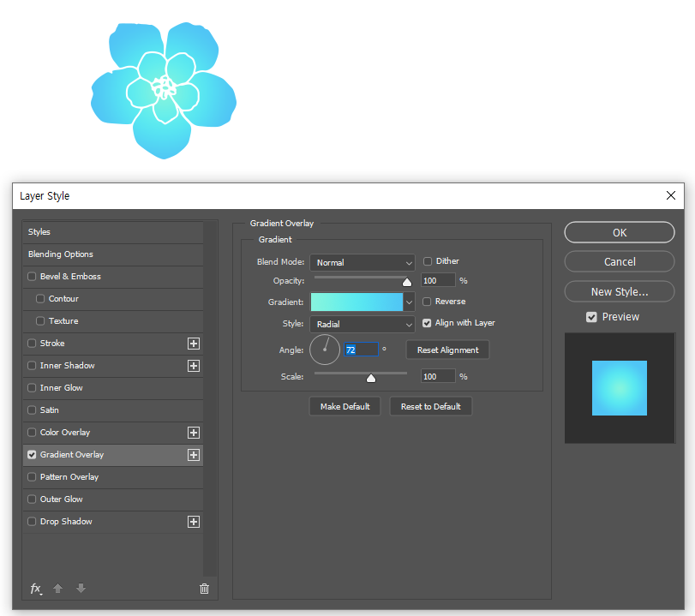Move effect down with the down arrow icon
695x616 pixels.
(81, 588)
